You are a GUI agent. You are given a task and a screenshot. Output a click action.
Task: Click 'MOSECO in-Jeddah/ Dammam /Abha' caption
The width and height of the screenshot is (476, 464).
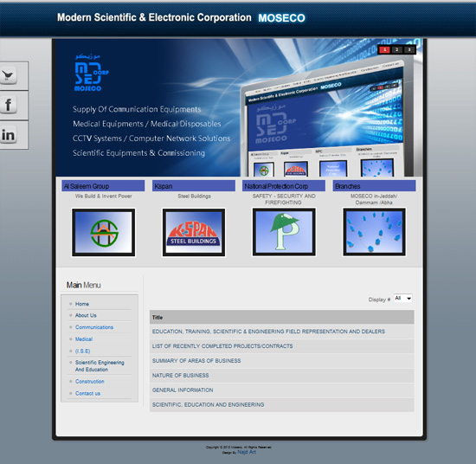click(x=374, y=199)
